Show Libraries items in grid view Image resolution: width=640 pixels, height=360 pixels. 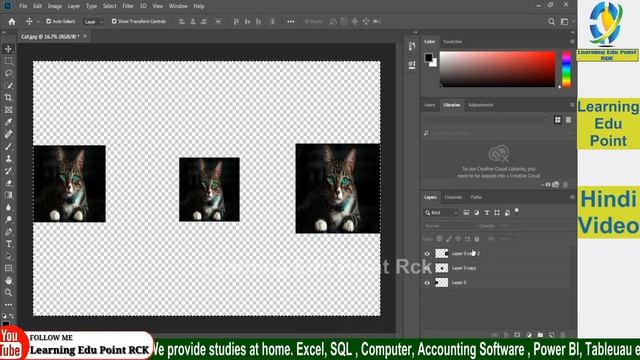click(x=558, y=120)
